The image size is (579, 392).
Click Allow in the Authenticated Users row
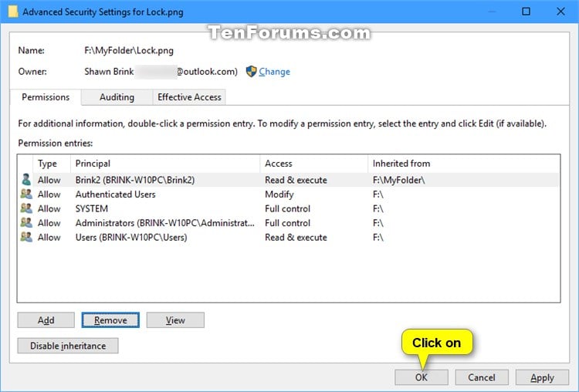coord(49,194)
